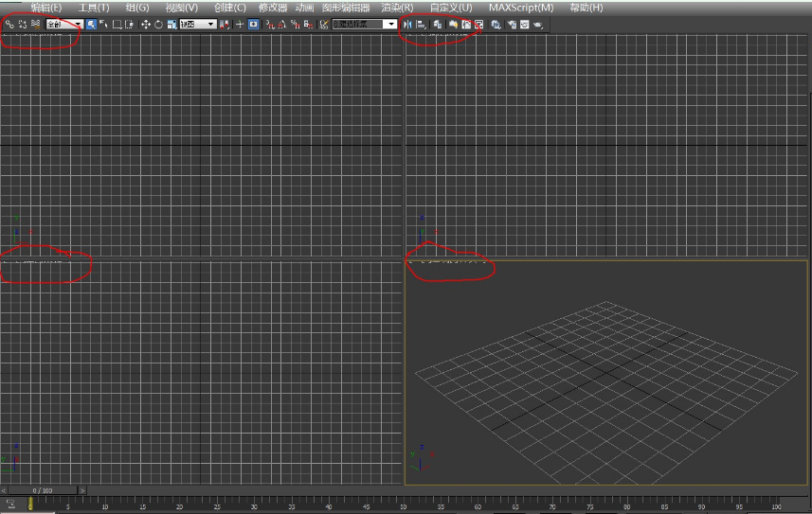The width and height of the screenshot is (812, 514).
Task: Open the 创建(C) menu
Action: [x=230, y=8]
